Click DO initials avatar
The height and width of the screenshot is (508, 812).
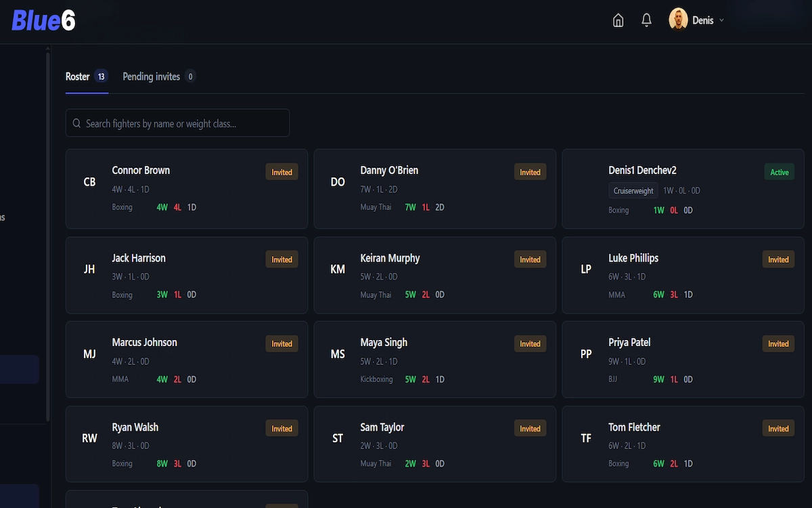point(338,182)
